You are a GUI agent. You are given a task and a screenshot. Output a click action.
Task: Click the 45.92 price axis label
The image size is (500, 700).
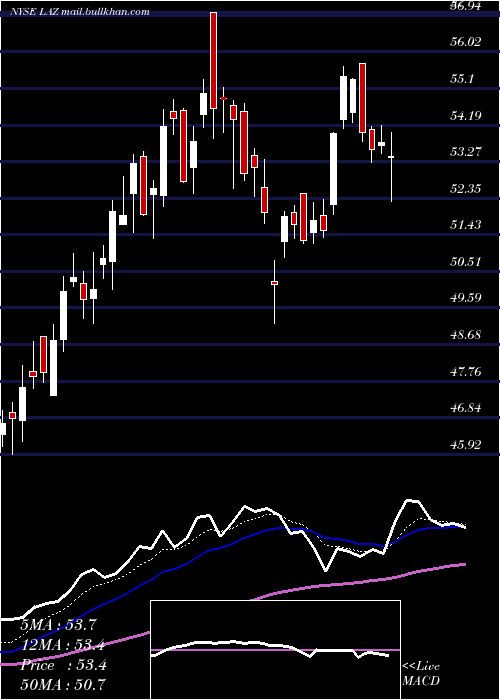click(x=466, y=444)
